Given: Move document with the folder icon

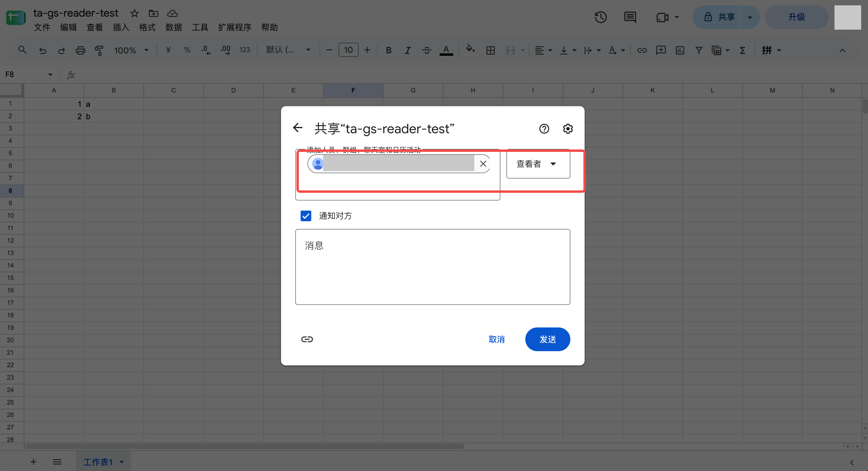Looking at the screenshot, I should click(153, 13).
